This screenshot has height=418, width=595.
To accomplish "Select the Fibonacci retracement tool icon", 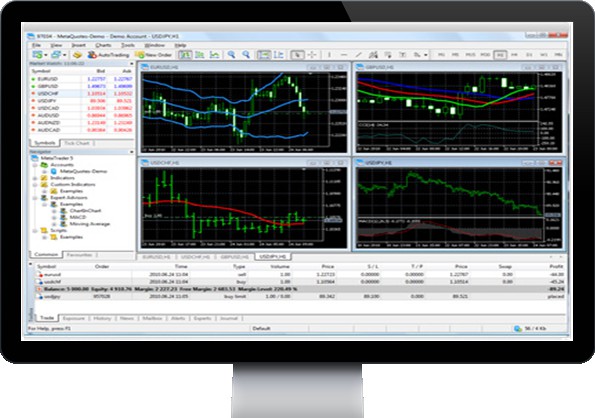I will pyautogui.click(x=388, y=55).
